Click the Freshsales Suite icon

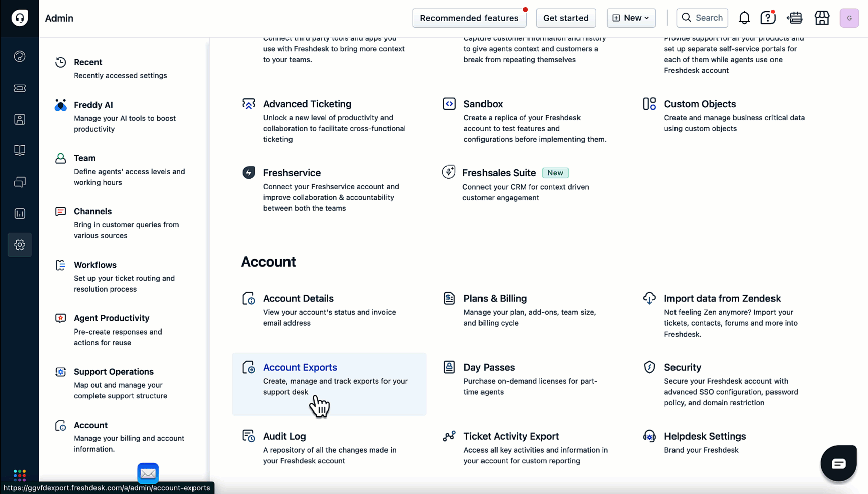coord(449,172)
